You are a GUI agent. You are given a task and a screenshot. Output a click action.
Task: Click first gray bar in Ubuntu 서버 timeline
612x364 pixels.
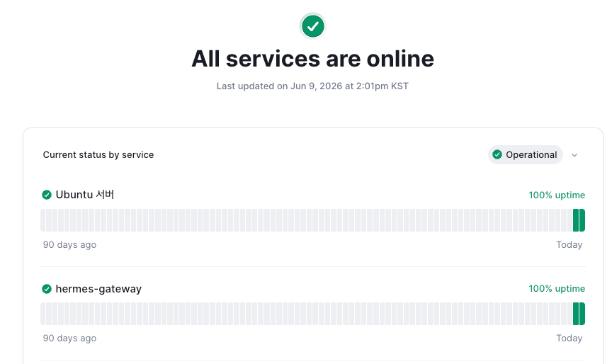(x=43, y=220)
